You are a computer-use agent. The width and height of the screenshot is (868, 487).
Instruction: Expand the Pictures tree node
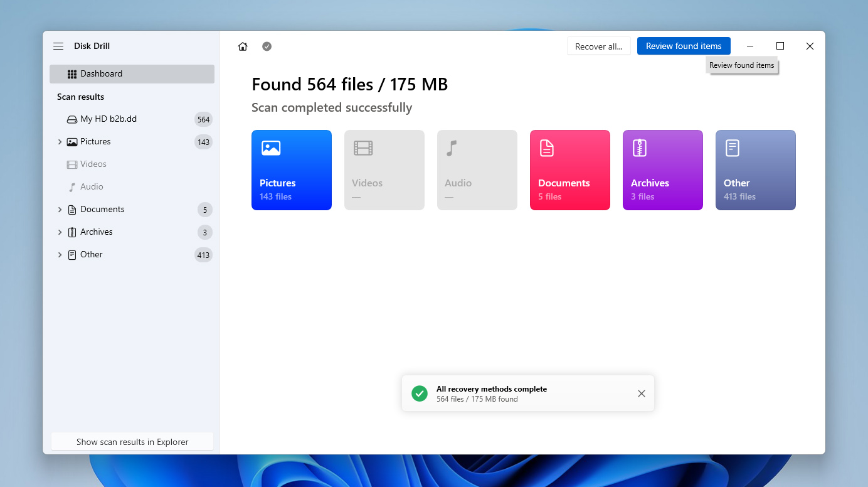(60, 142)
